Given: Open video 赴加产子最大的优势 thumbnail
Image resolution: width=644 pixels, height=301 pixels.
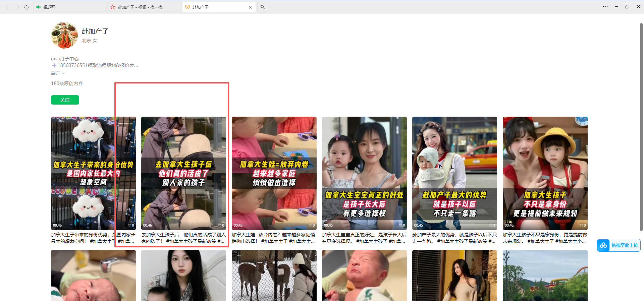Looking at the screenshot, I should (x=454, y=173).
